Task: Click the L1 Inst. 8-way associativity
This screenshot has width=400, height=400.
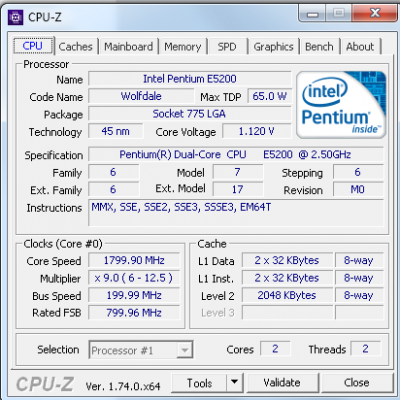Action: 359,278
